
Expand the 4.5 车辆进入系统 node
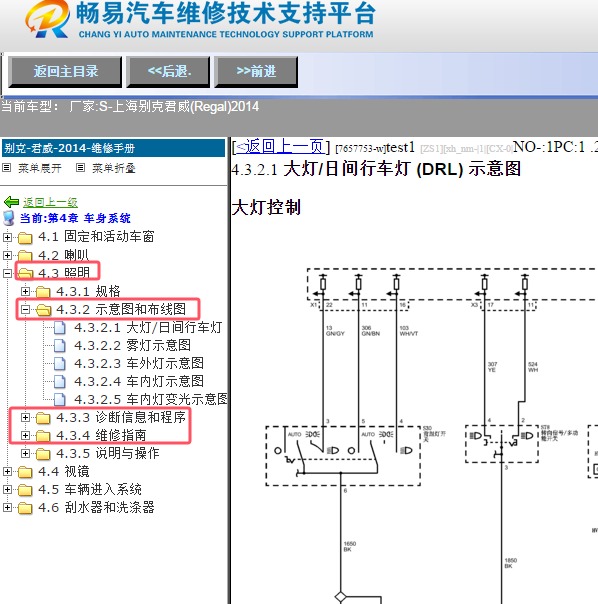[7, 489]
